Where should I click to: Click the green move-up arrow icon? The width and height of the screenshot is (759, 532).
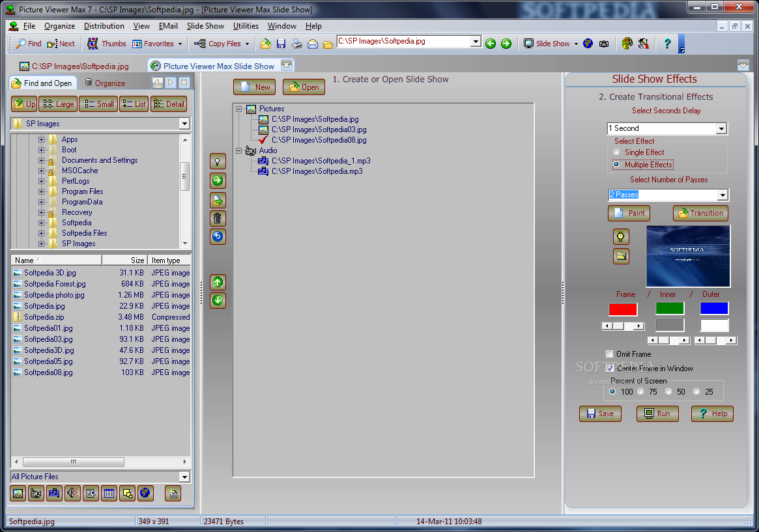(218, 282)
